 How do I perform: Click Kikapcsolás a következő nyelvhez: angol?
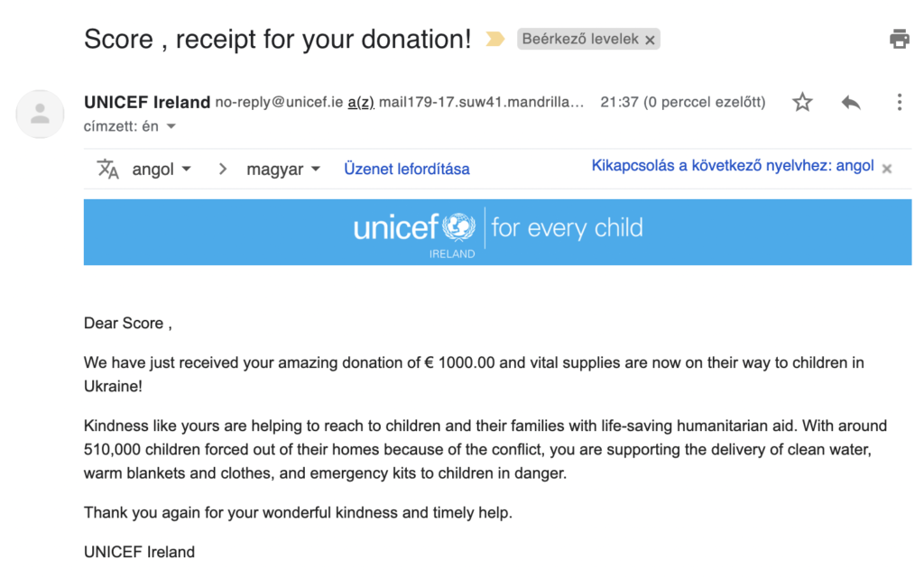click(x=733, y=165)
